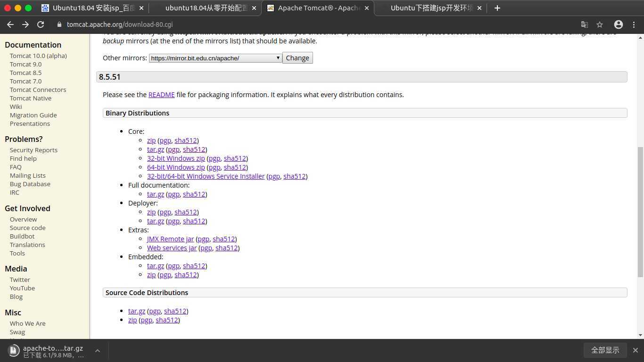
Task: Open Translations link in sidebar
Action: 27,245
